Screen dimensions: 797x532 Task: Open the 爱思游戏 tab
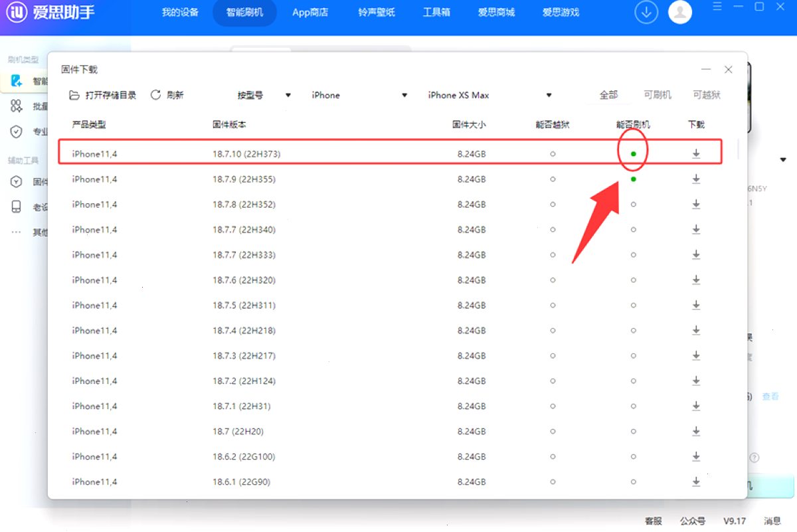click(x=561, y=13)
